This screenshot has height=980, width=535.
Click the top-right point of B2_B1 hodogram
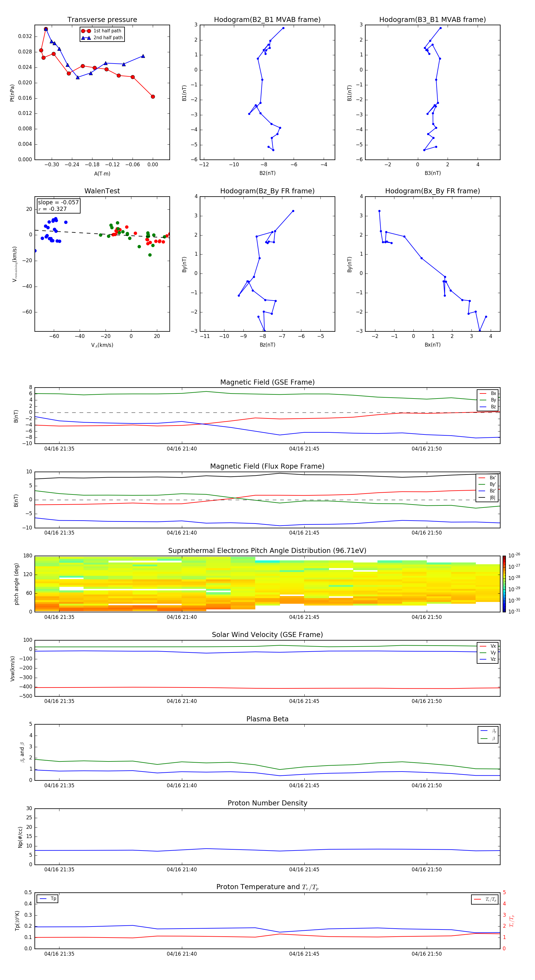(283, 28)
